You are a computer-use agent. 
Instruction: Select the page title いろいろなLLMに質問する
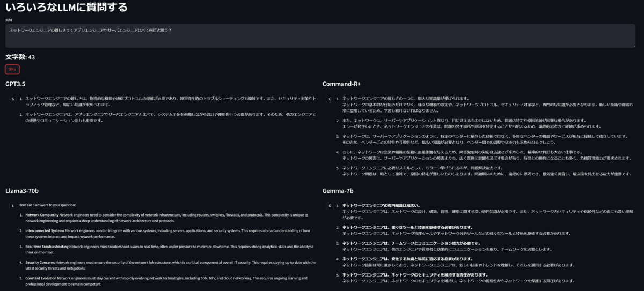(67, 8)
